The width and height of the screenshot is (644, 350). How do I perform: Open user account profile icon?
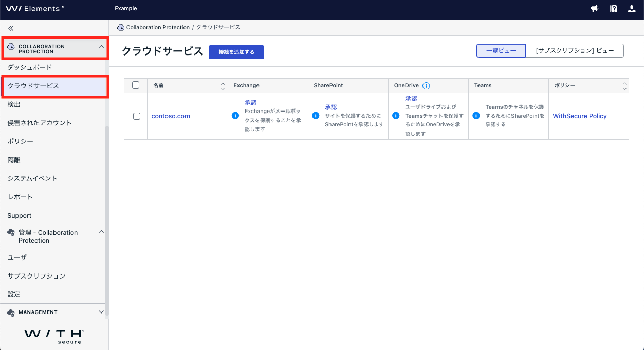click(632, 9)
